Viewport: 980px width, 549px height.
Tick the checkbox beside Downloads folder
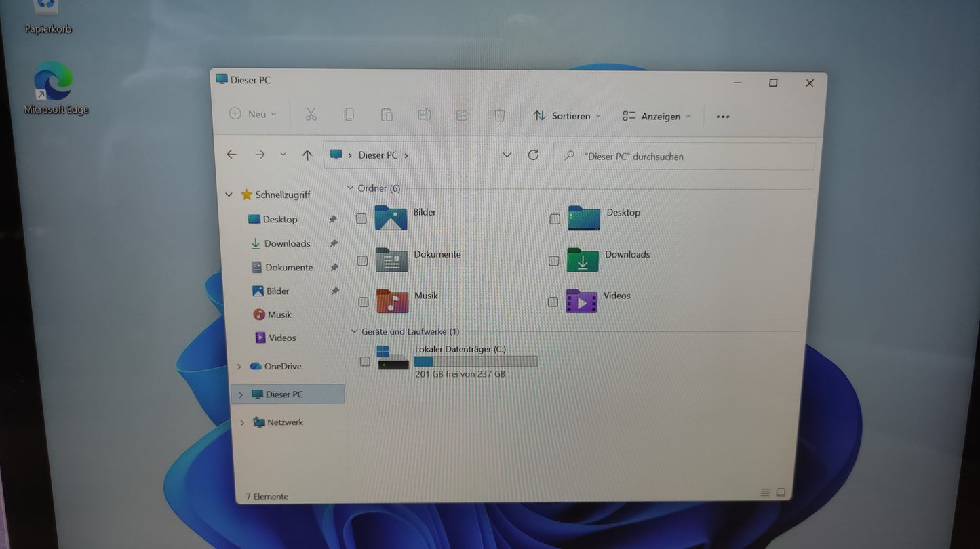[x=554, y=261]
